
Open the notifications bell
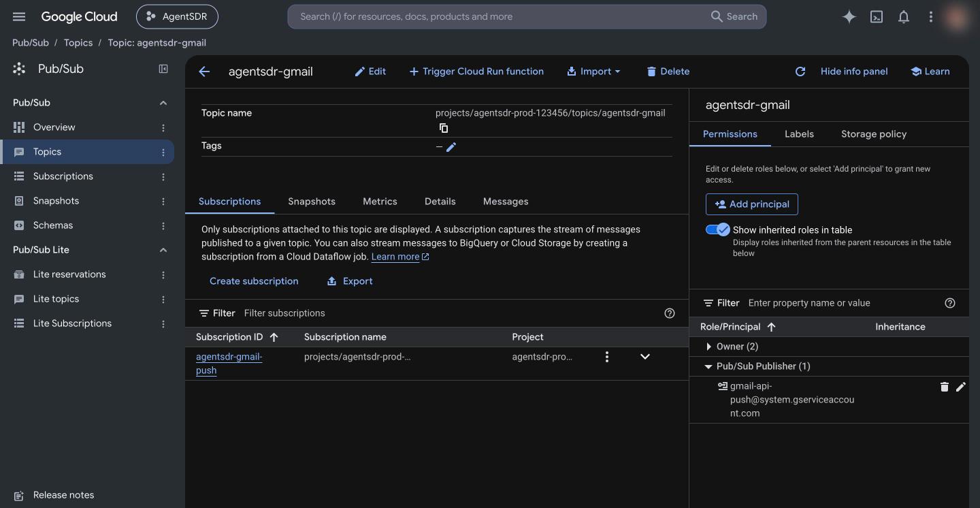click(x=904, y=17)
